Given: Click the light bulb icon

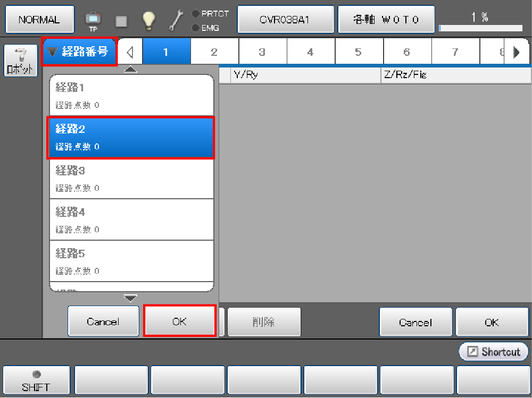Looking at the screenshot, I should [148, 20].
